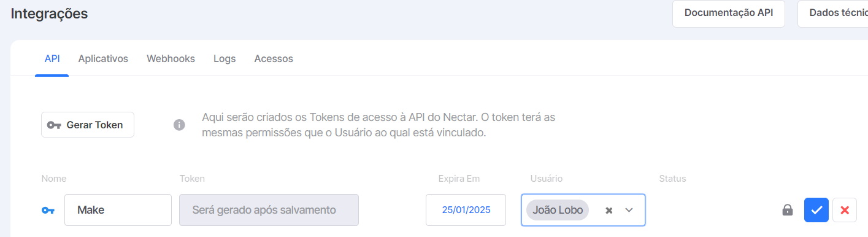This screenshot has height=237, width=868.
Task: Click the disabled Token field placeholder
Action: pyautogui.click(x=269, y=210)
